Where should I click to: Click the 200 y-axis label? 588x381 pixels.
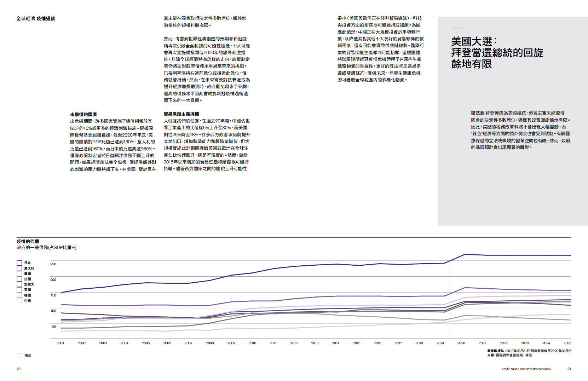point(53,280)
